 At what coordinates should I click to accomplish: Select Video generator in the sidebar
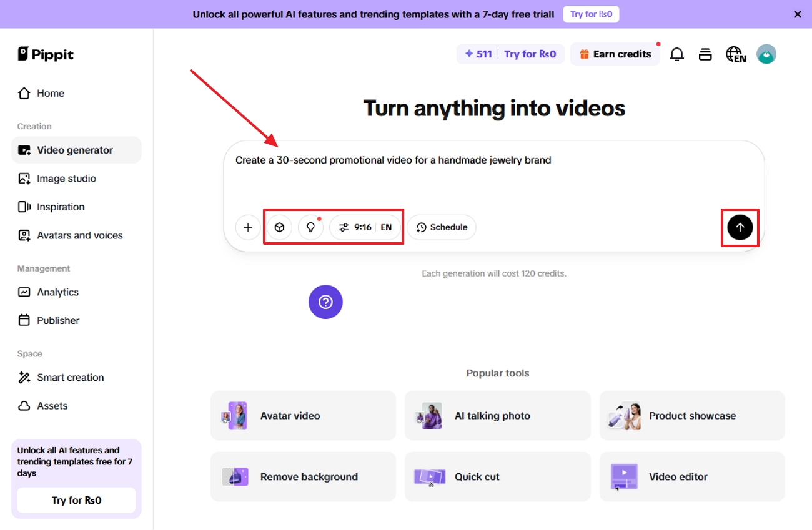click(76, 150)
